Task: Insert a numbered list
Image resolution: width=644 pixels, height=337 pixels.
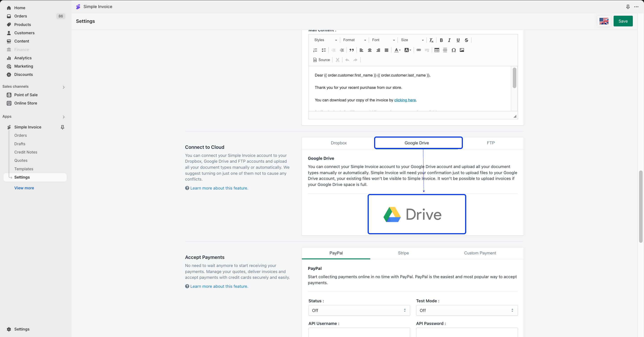Action: 315,50
